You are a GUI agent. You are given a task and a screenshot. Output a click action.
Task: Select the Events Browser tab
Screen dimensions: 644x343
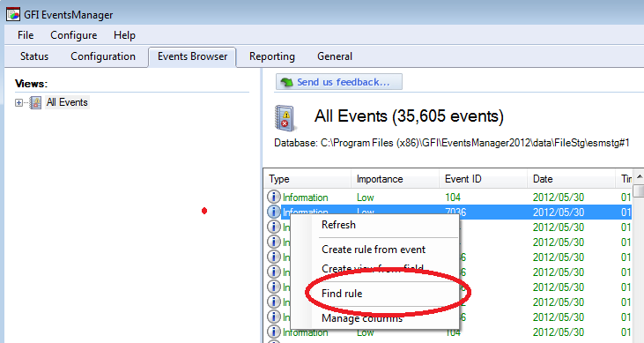coord(192,56)
